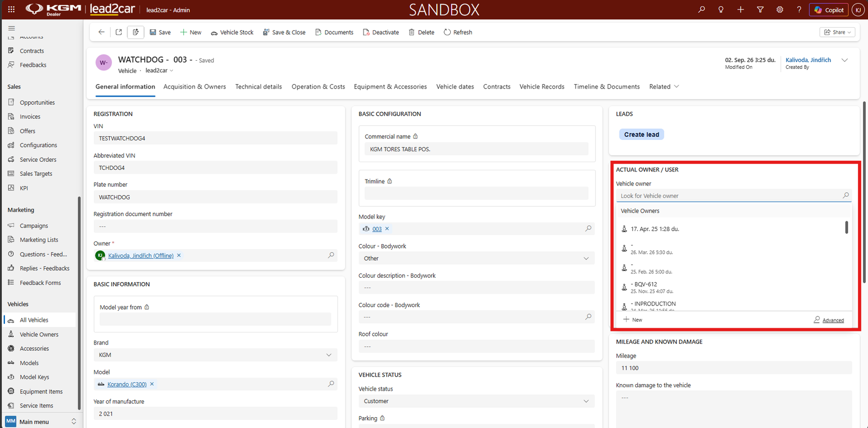This screenshot has height=428, width=868.
Task: Expand the Related tab dropdown
Action: tap(664, 87)
